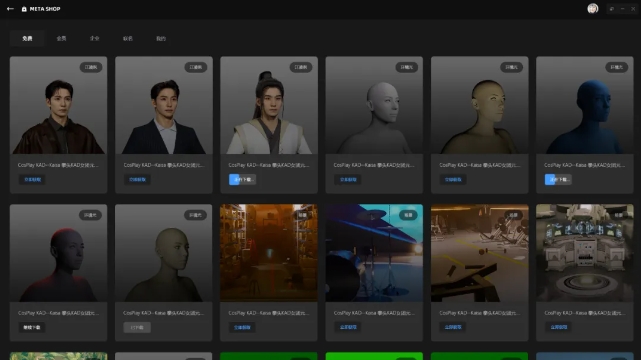Open the gym equipment scene thumbnail
Image resolution: width=641 pixels, height=360 pixels.
click(x=480, y=253)
